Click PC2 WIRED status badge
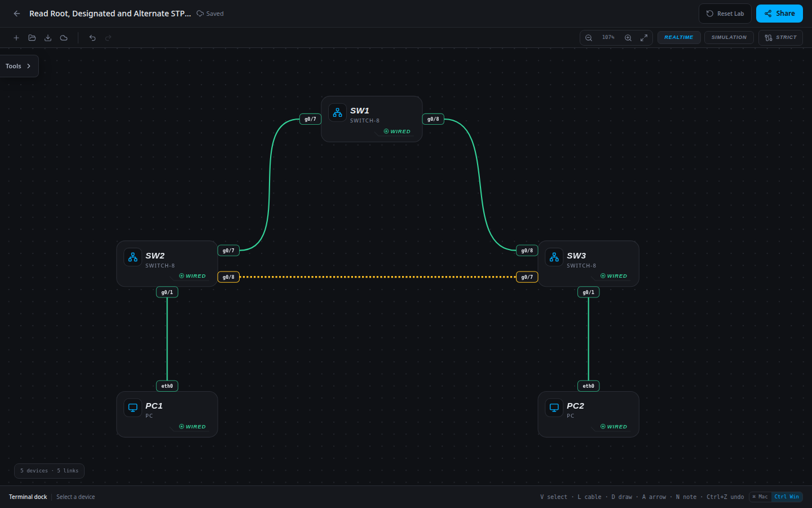Viewport: 812px width, 508px height. pos(614,427)
